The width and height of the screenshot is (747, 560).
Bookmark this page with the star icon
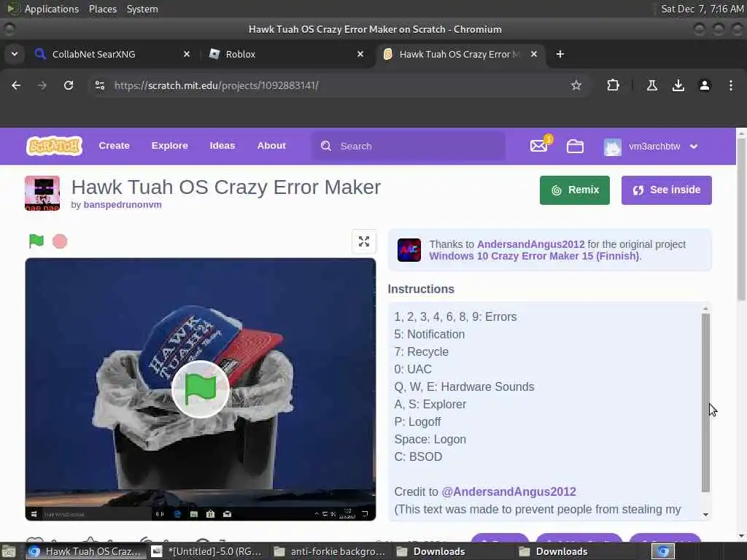576,85
